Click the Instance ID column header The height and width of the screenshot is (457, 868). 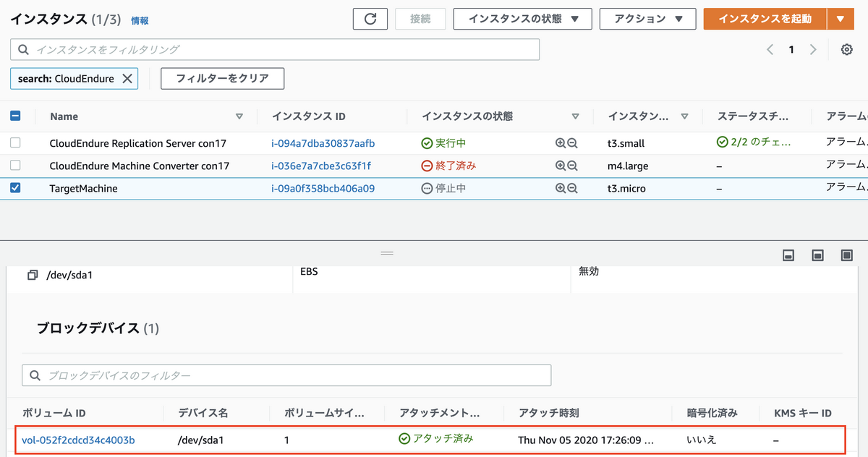(309, 116)
